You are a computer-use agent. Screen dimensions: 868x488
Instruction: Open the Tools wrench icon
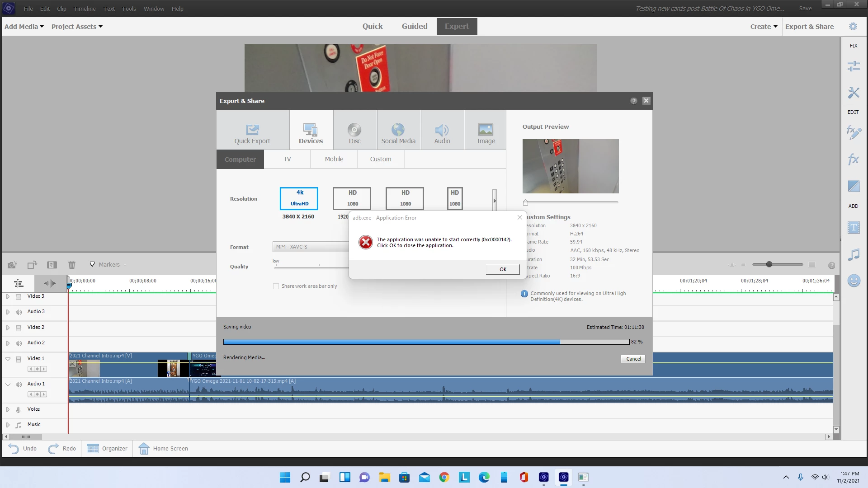click(853, 93)
